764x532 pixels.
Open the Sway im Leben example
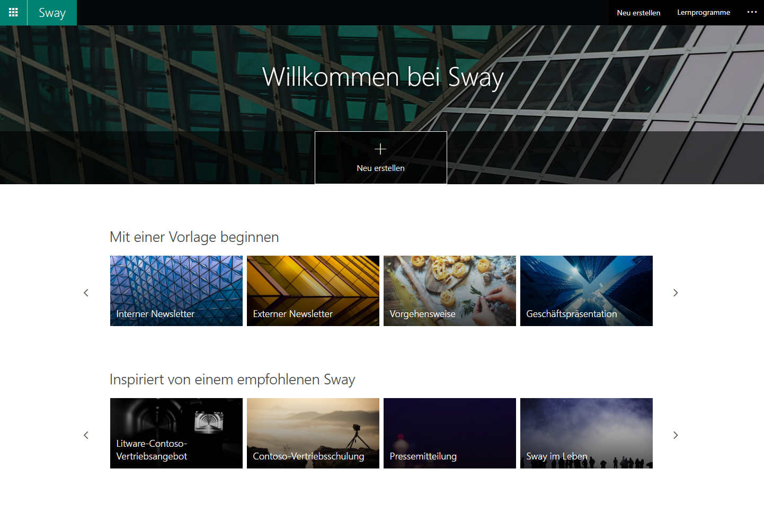tap(587, 433)
